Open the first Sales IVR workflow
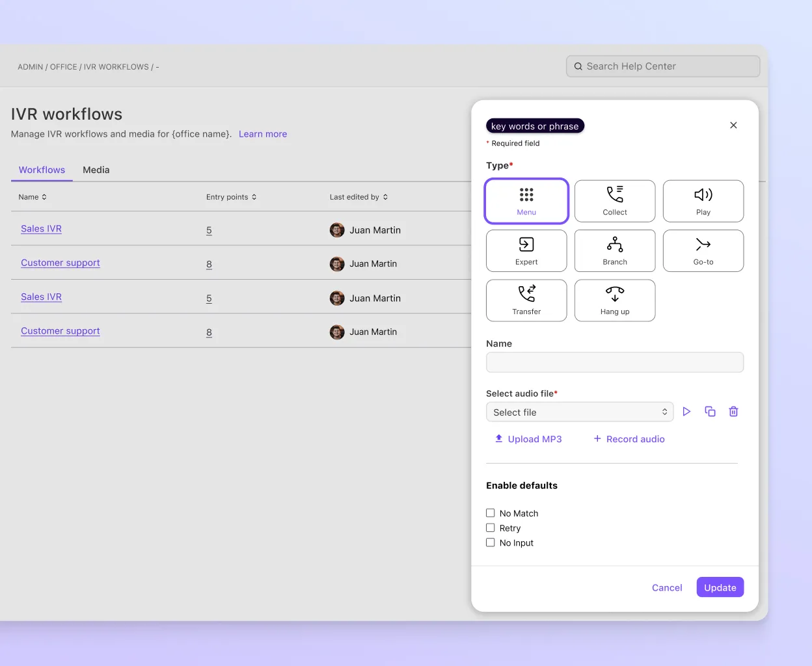 pos(41,229)
